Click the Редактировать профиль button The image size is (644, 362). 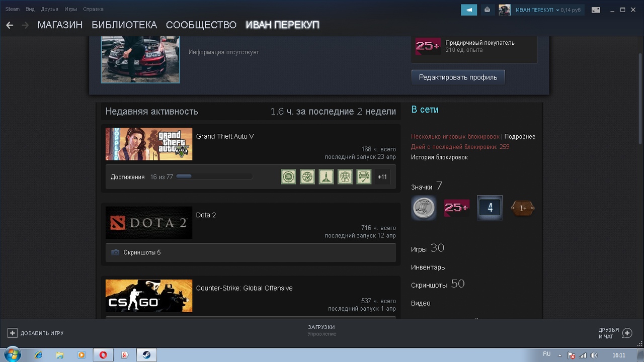(458, 77)
